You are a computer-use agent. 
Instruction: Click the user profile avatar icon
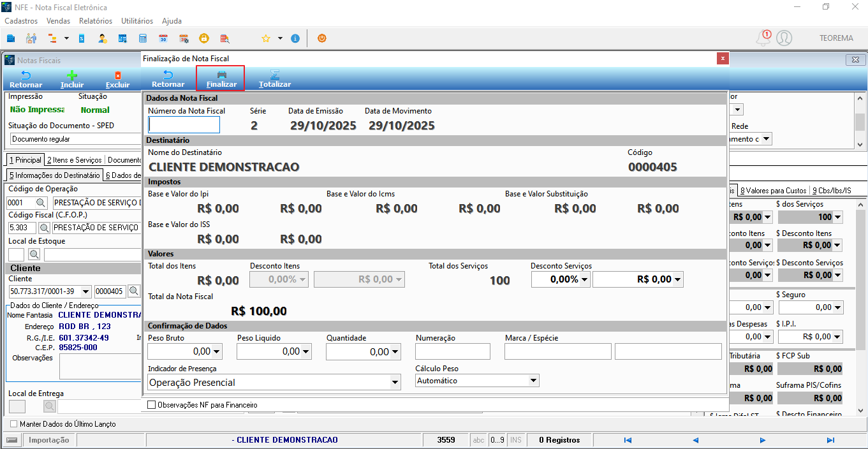[784, 38]
